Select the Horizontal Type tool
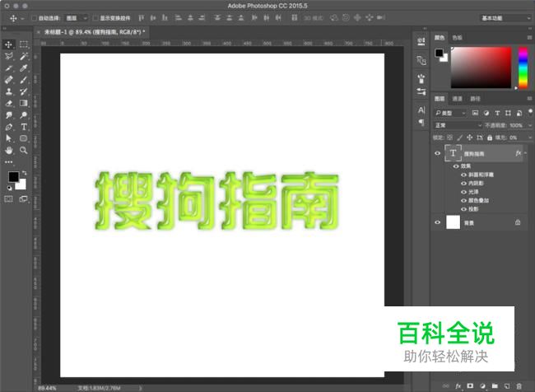This screenshot has width=535, height=392. 24,127
